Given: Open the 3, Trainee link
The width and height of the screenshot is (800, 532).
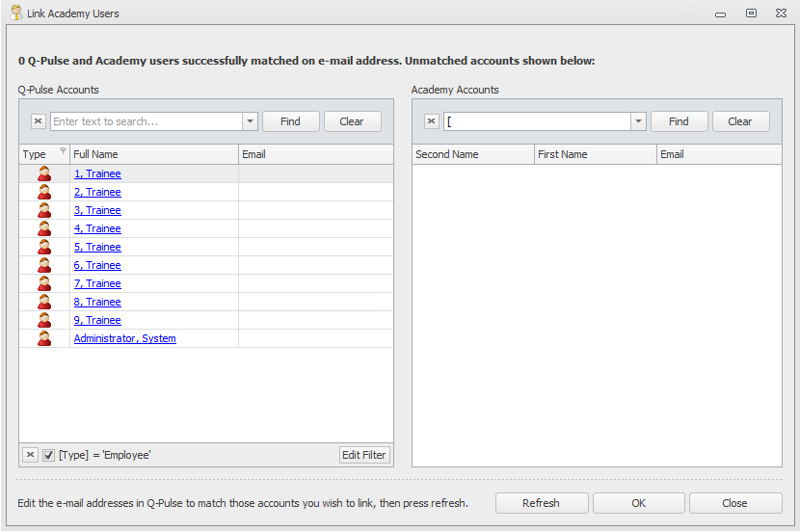Looking at the screenshot, I should tap(97, 210).
